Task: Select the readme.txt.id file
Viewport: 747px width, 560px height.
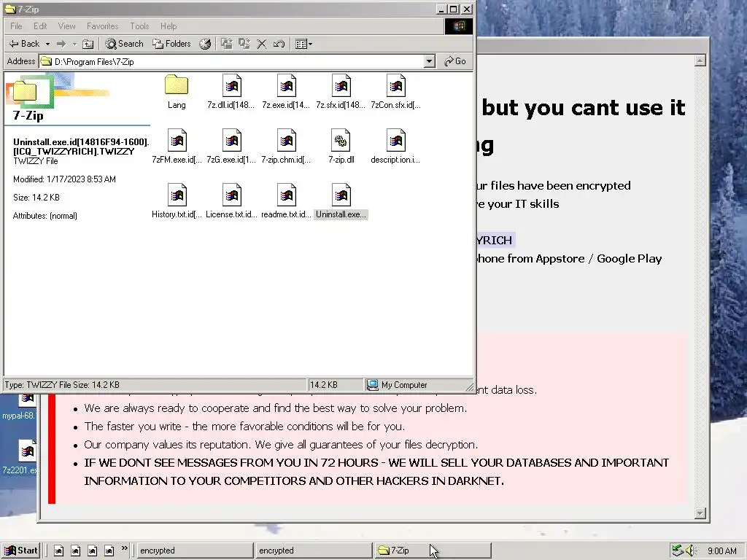Action: point(286,201)
